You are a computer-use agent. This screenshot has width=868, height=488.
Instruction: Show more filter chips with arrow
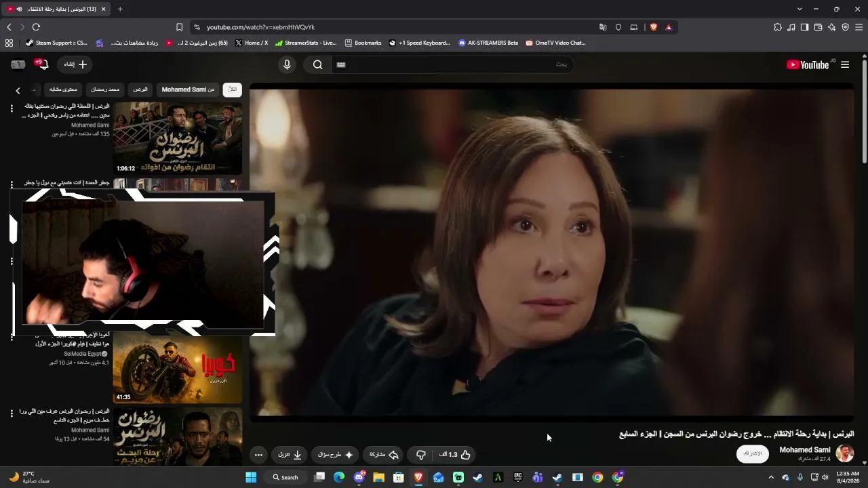coord(18,90)
